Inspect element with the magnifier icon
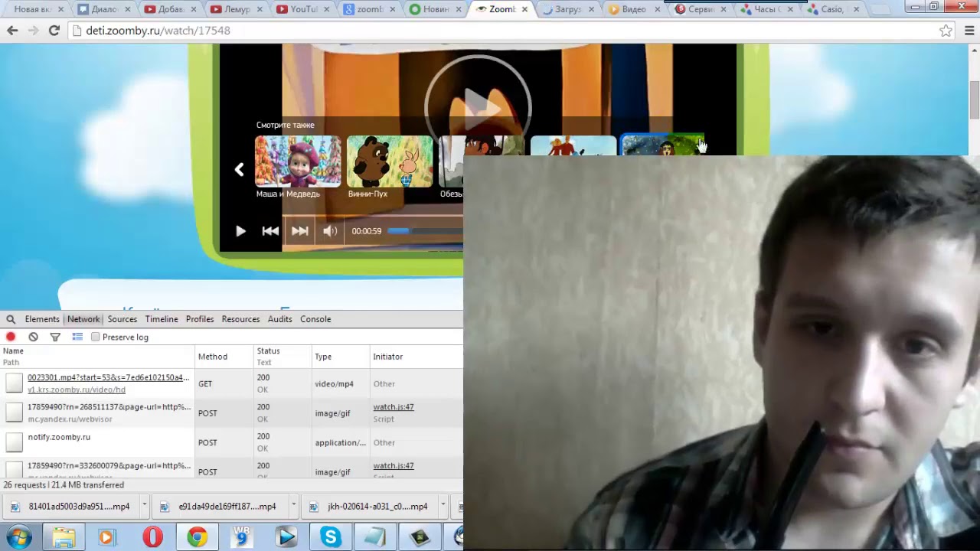This screenshot has height=551, width=980. (x=11, y=319)
